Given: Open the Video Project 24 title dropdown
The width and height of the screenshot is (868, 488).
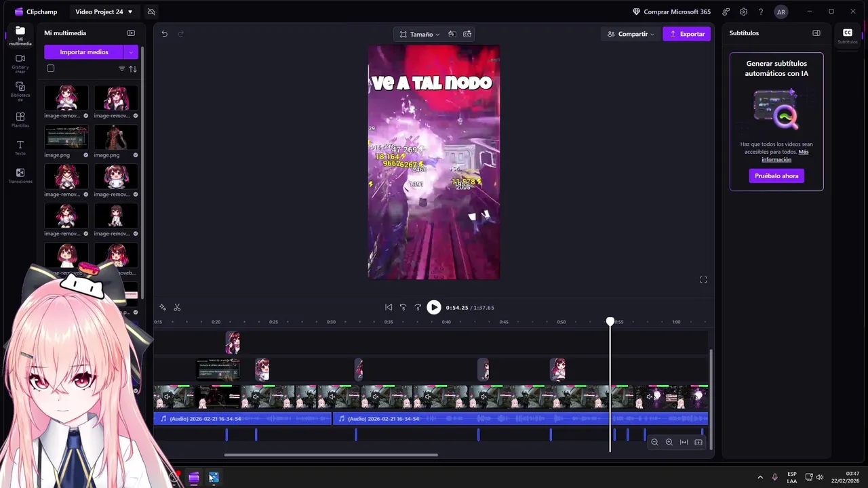Looking at the screenshot, I should [x=104, y=12].
